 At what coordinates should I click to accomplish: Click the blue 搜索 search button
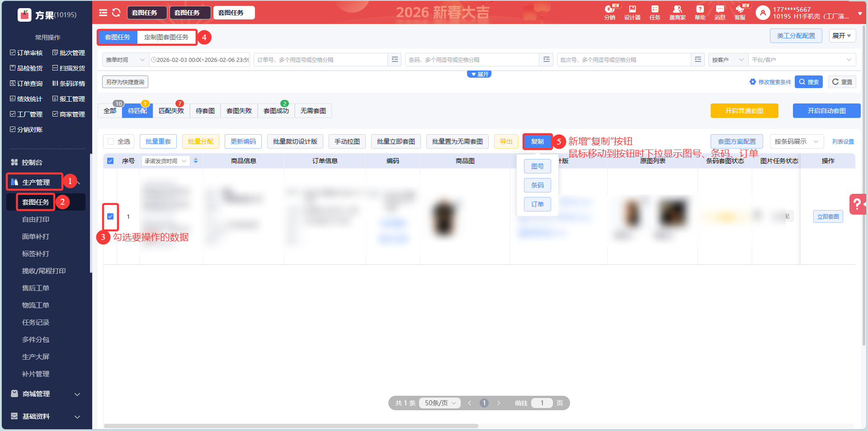pyautogui.click(x=809, y=82)
